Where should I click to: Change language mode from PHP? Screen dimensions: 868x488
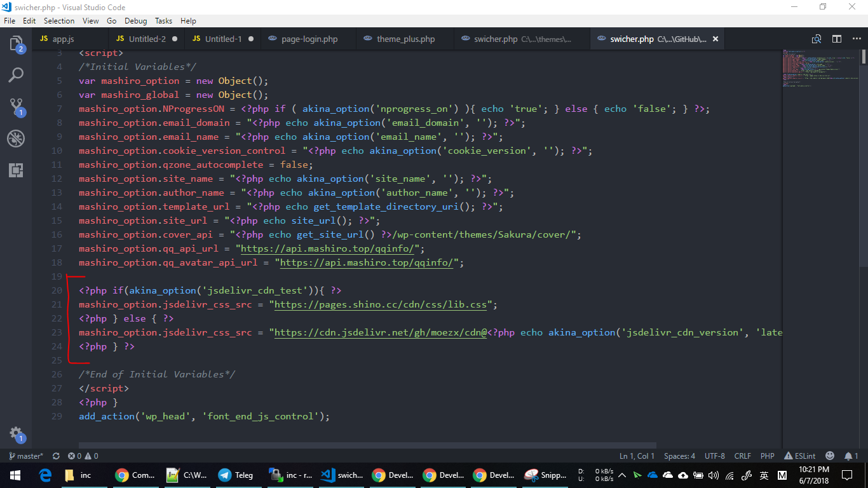tap(767, 456)
